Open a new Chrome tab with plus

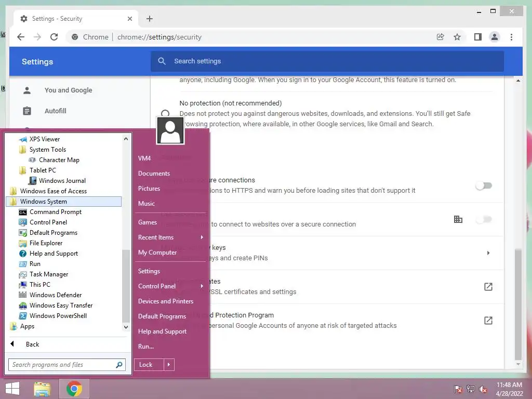tap(150, 19)
